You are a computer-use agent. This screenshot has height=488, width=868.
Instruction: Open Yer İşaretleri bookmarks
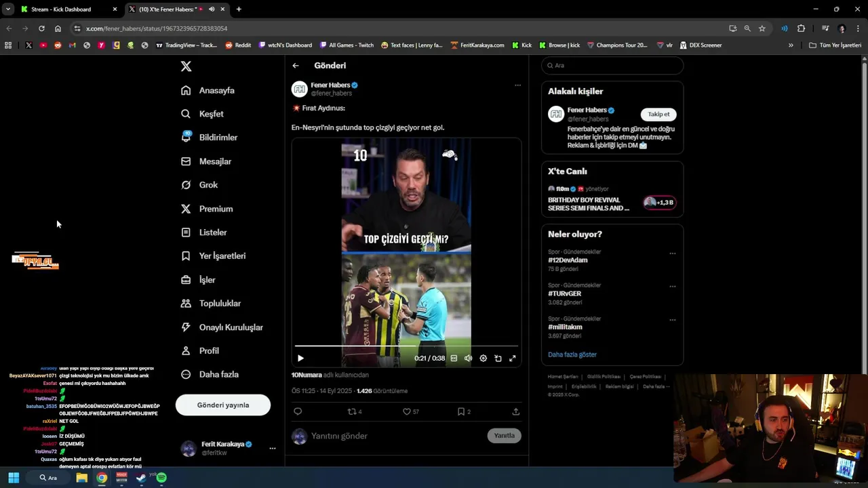tap(213, 256)
